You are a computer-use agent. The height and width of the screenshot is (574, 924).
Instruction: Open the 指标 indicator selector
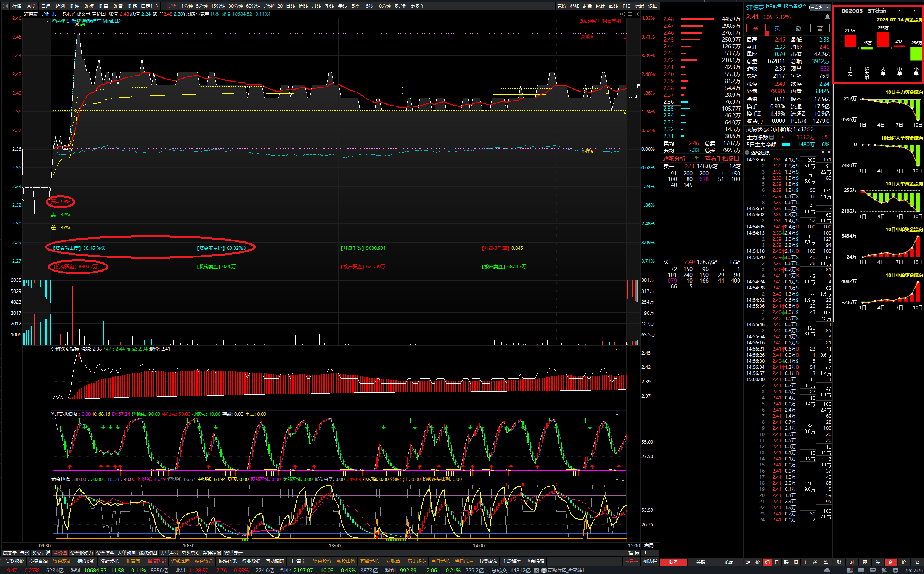[x=634, y=553]
